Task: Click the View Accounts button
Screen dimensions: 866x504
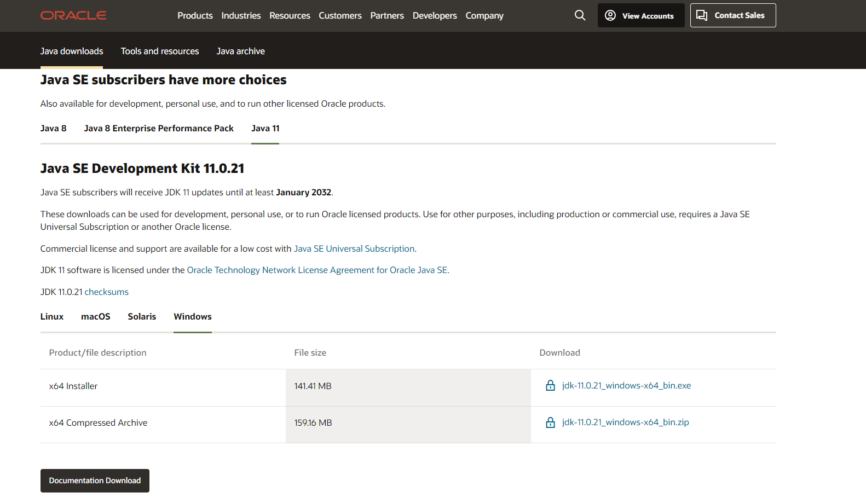Action: [641, 15]
